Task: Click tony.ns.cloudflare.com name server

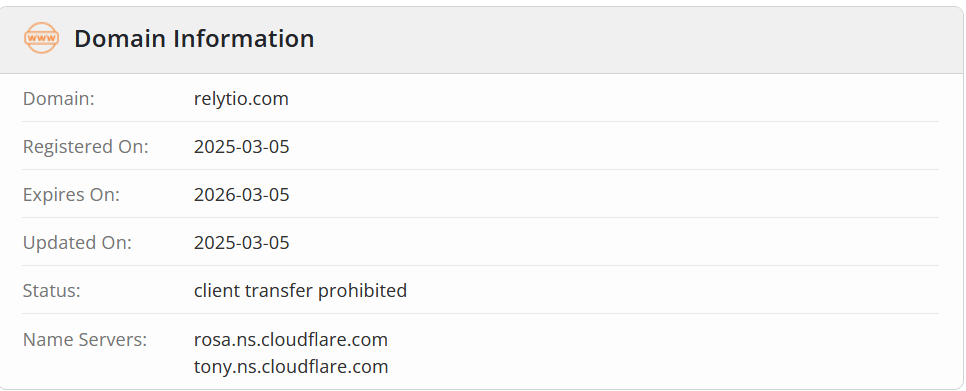Action: 291,366
